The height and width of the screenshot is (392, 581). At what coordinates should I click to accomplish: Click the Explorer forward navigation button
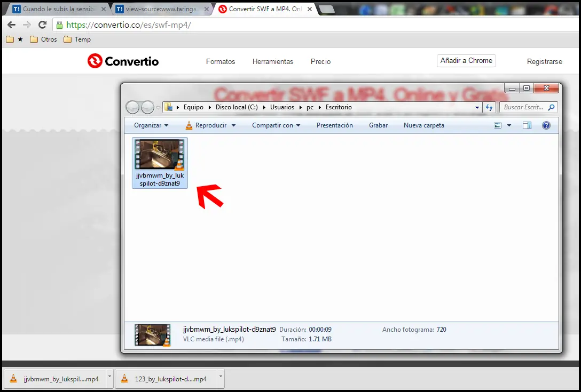click(x=147, y=107)
